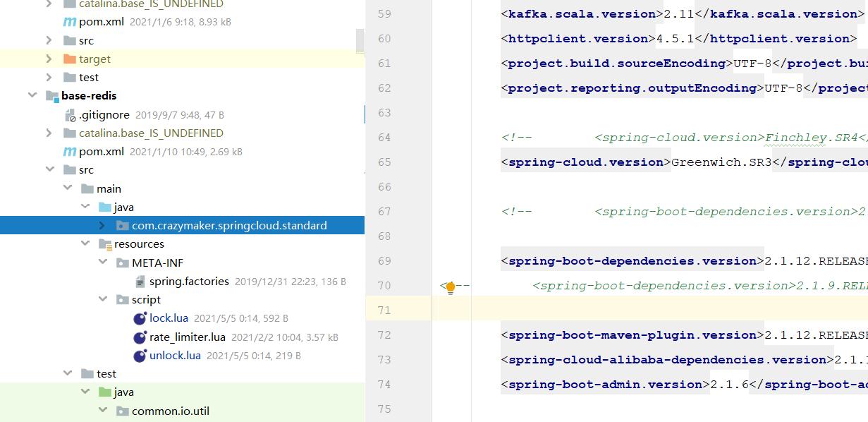
Task: Click the Lua icon of rate_limiter.lua
Action: click(140, 337)
